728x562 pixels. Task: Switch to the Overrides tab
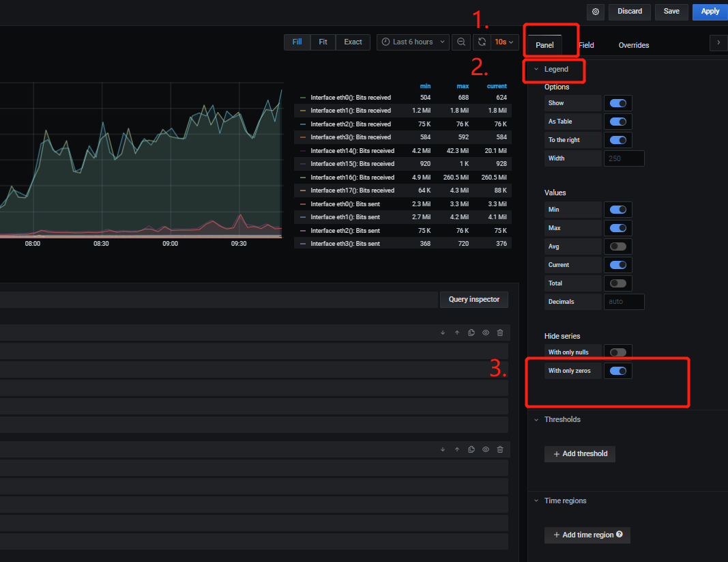(x=633, y=45)
